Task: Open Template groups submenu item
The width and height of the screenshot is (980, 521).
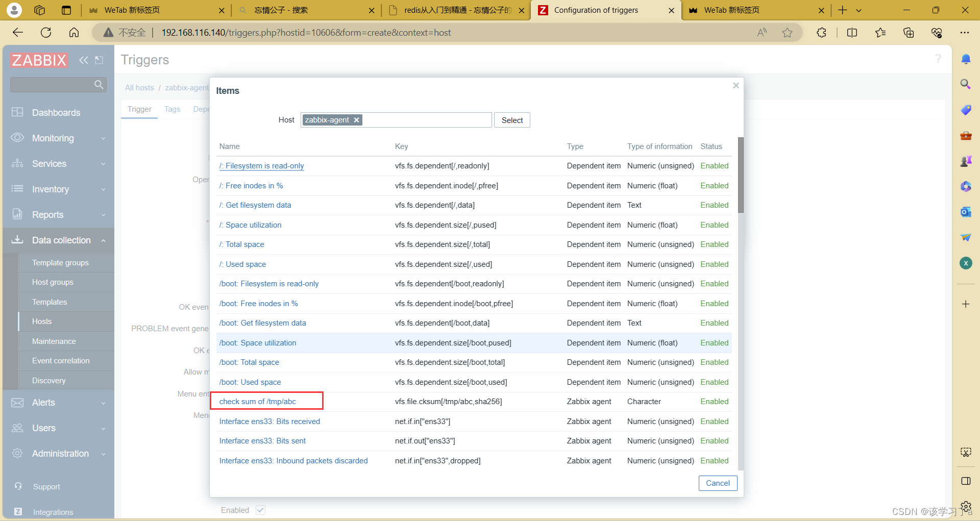Action: click(60, 263)
